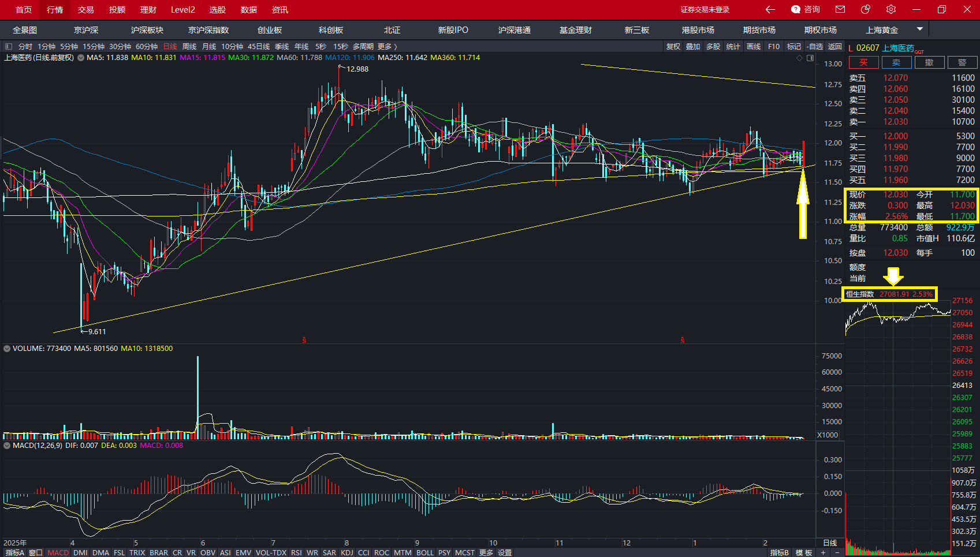Viewport: 980px width, 557px height.
Task: Click the red 买 buy button
Action: (863, 62)
